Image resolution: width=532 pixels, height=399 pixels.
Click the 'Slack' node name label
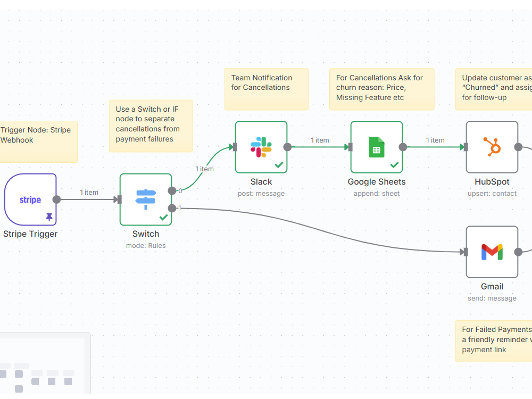pos(261,182)
